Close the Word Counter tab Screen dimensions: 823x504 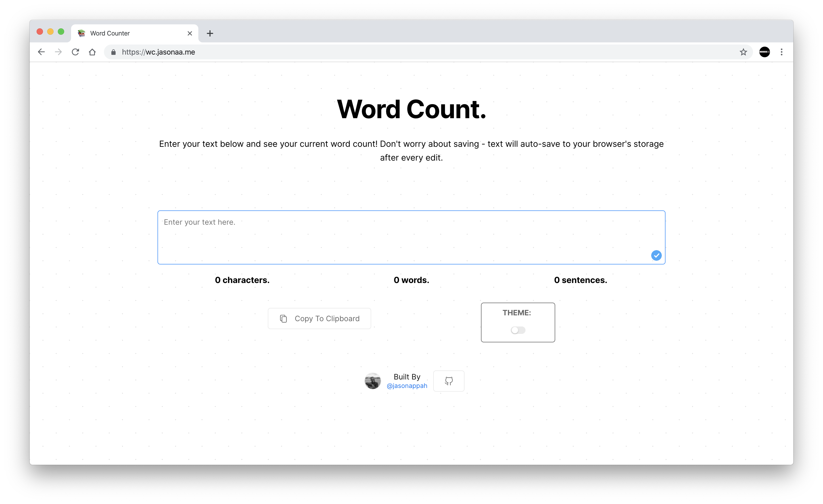[190, 33]
